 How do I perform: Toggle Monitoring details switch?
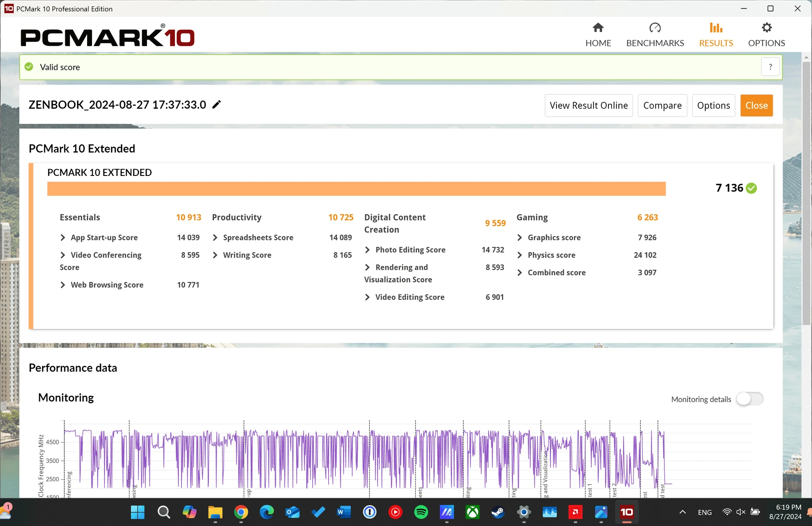[x=750, y=399]
